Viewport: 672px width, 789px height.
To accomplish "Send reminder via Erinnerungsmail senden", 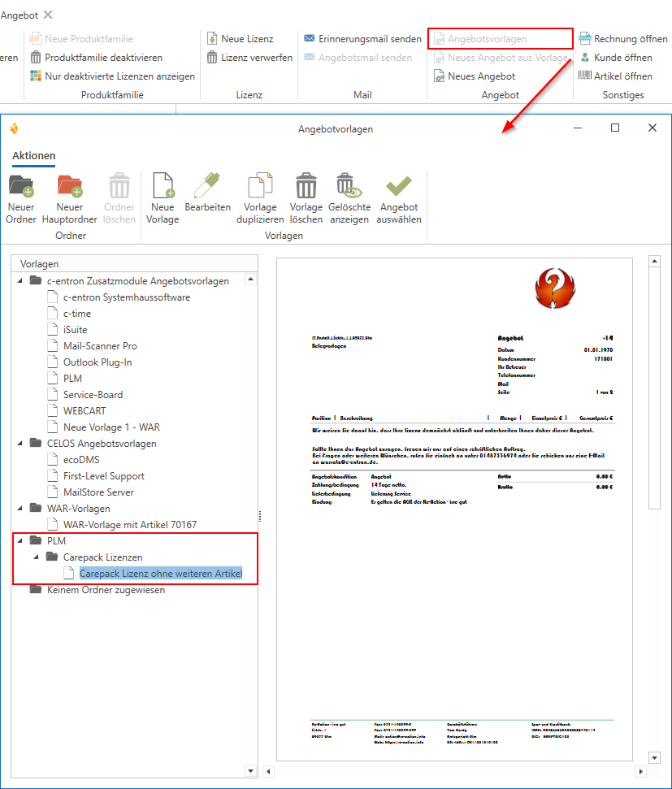I will (x=362, y=39).
